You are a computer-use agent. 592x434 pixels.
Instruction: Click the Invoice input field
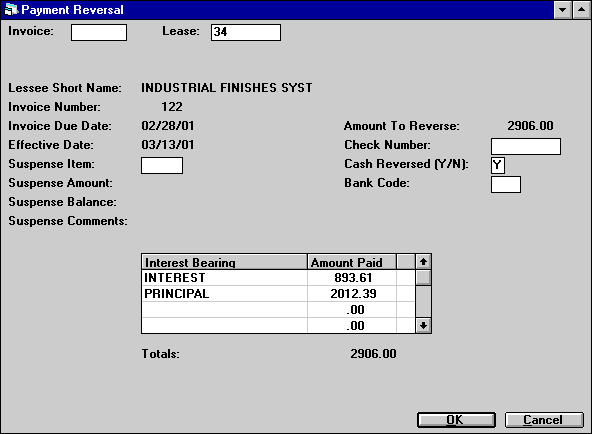pyautogui.click(x=99, y=32)
